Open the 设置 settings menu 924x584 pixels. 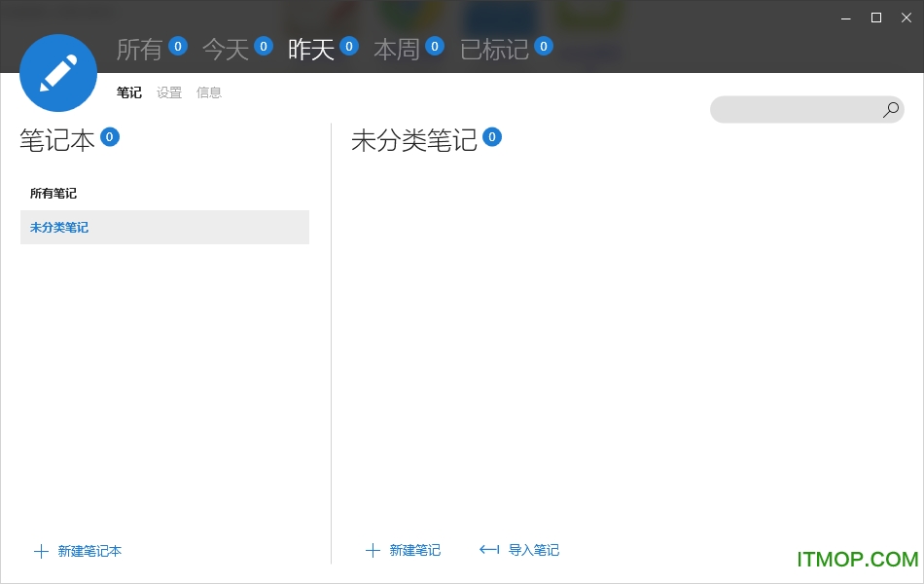[169, 92]
